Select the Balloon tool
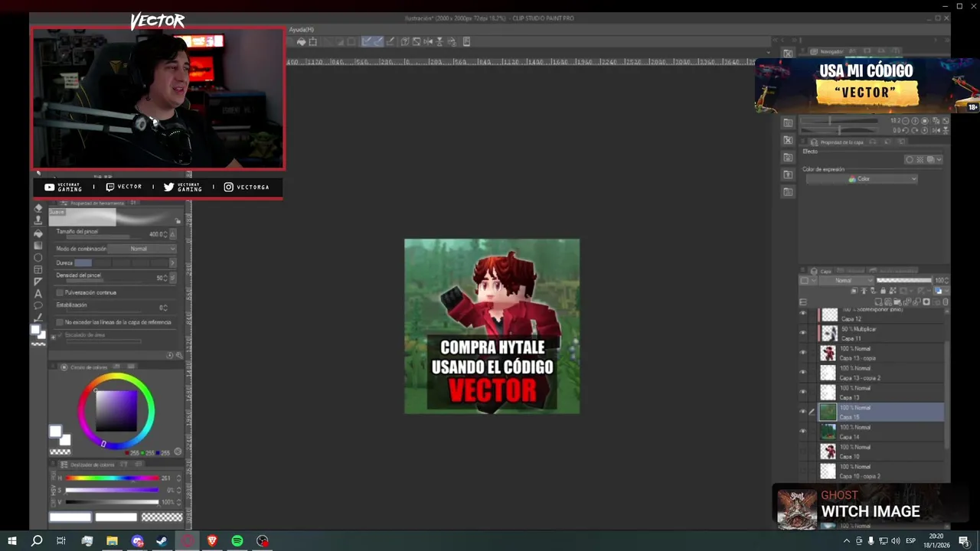Viewport: 980px width, 551px height. (x=38, y=305)
